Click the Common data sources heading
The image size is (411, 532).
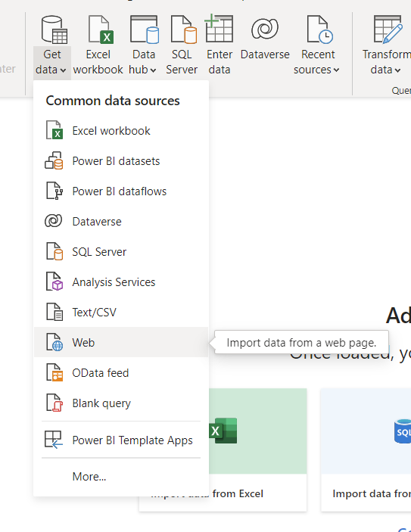(x=113, y=101)
